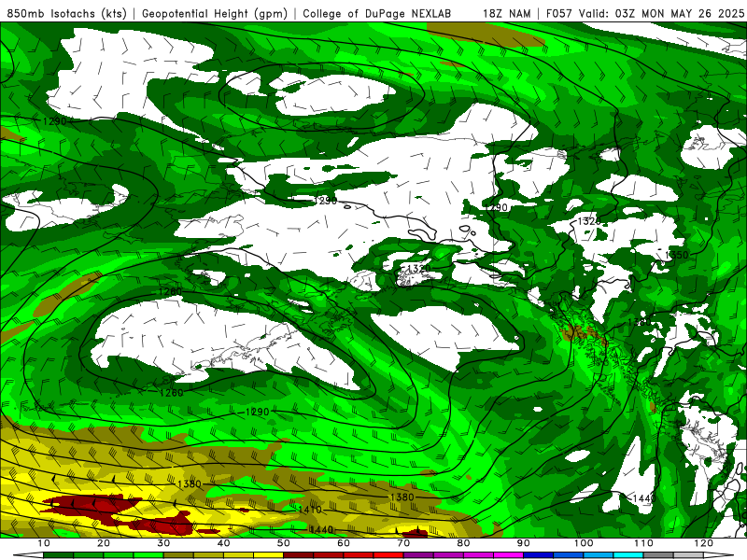This screenshot has width=747, height=560.
Task: Click the 120 tick label on the color bar
Action: pyautogui.click(x=704, y=543)
